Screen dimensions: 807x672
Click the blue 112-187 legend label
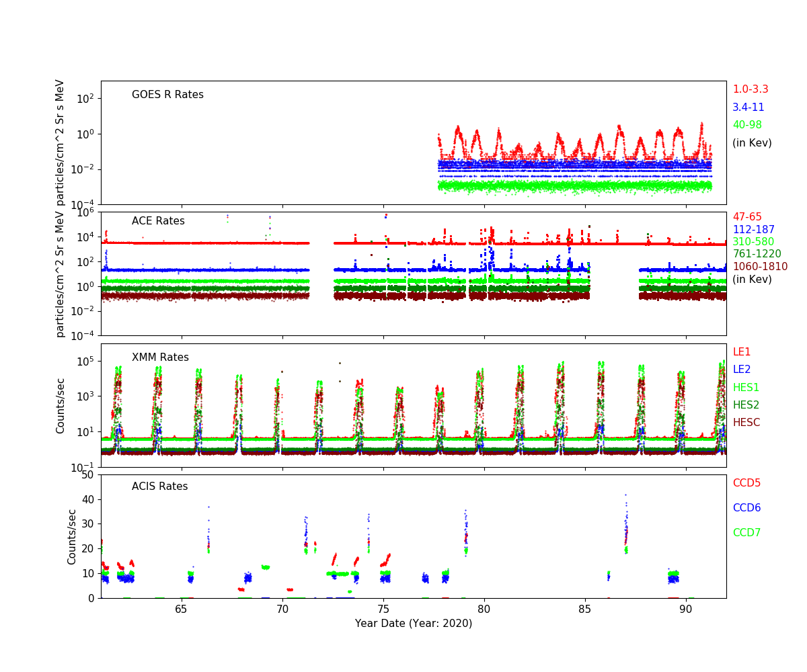[753, 230]
